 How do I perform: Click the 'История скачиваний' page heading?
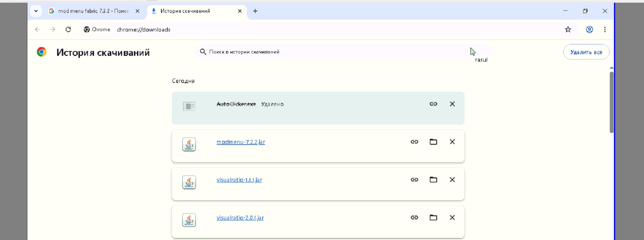tap(103, 52)
